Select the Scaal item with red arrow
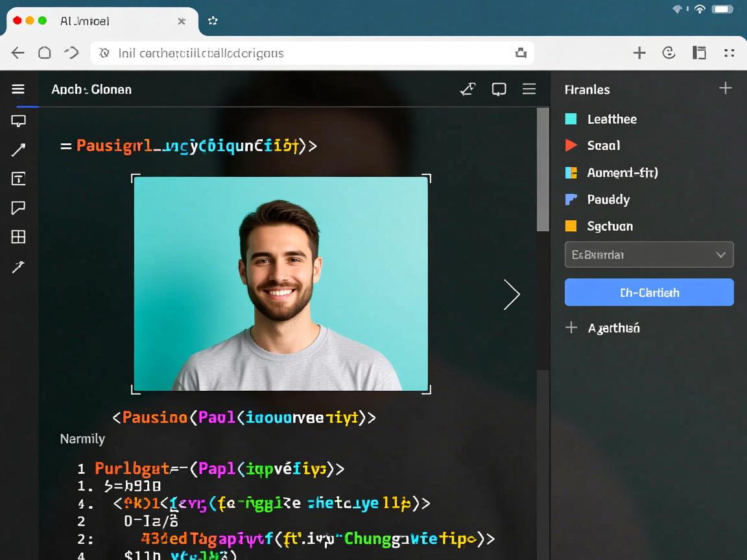 point(603,146)
